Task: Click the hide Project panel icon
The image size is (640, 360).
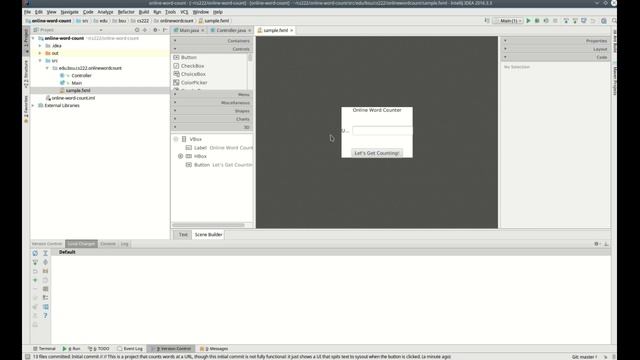Action: point(165,30)
